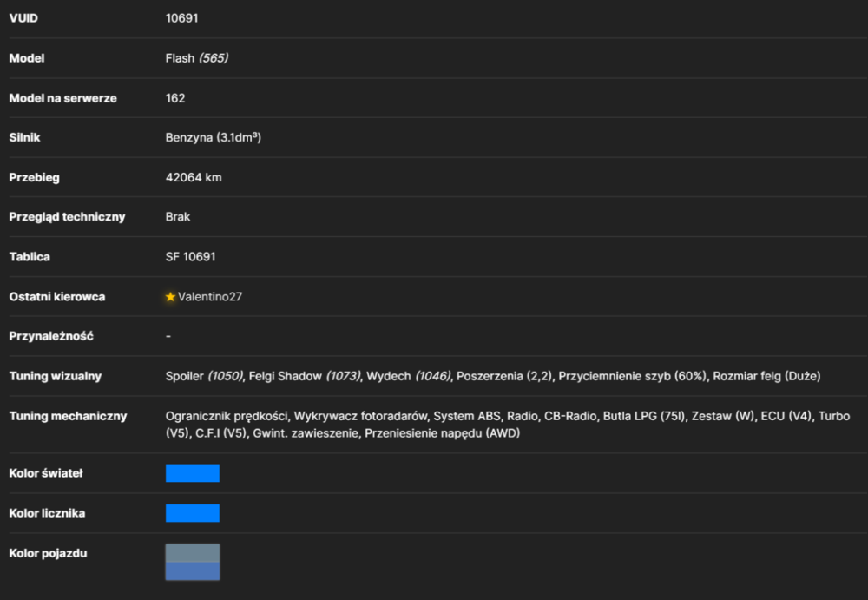Click the Przegląd techniczny value Brak

click(x=178, y=216)
